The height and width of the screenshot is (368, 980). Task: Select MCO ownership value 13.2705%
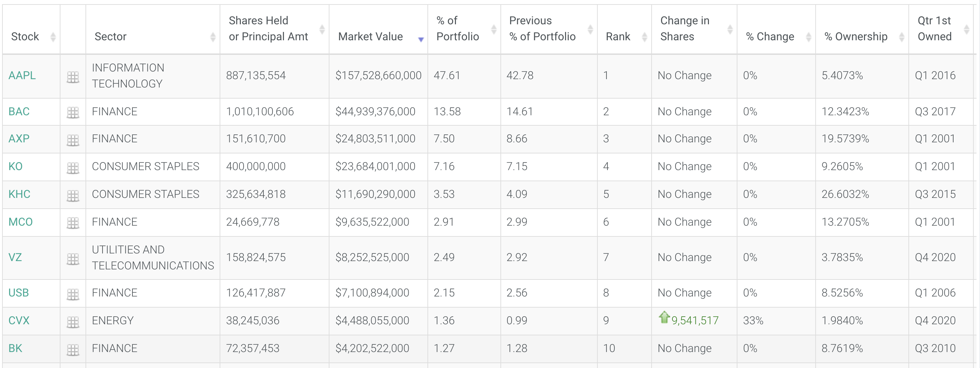[845, 221]
